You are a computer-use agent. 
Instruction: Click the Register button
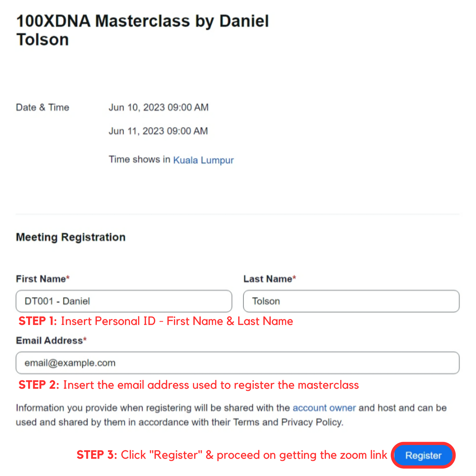(423, 455)
